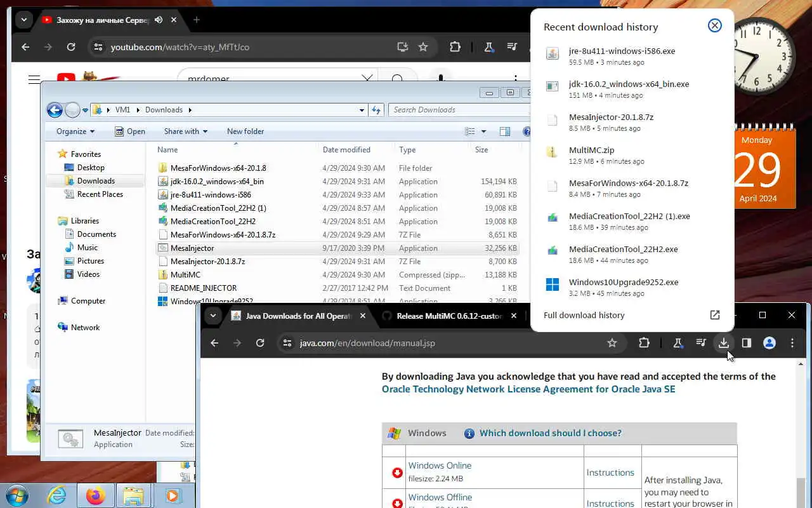Click Full download history link
The height and width of the screenshot is (508, 812).
pos(584,315)
